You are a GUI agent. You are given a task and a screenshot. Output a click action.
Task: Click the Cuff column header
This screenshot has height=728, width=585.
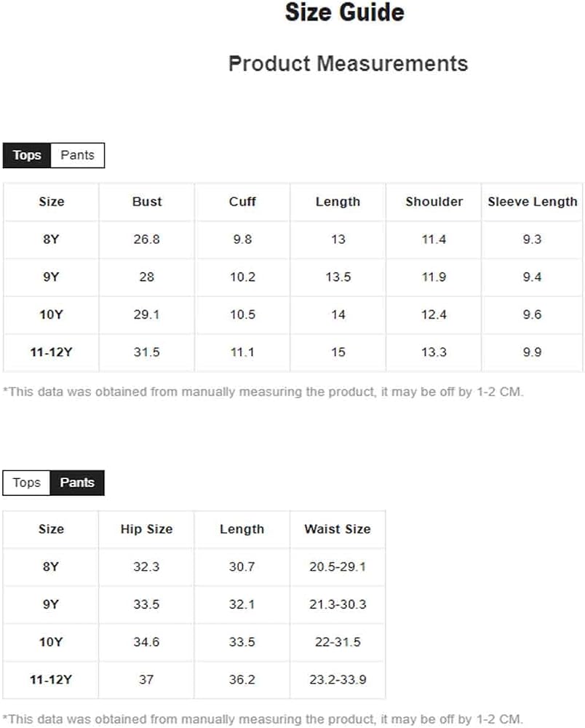[242, 202]
